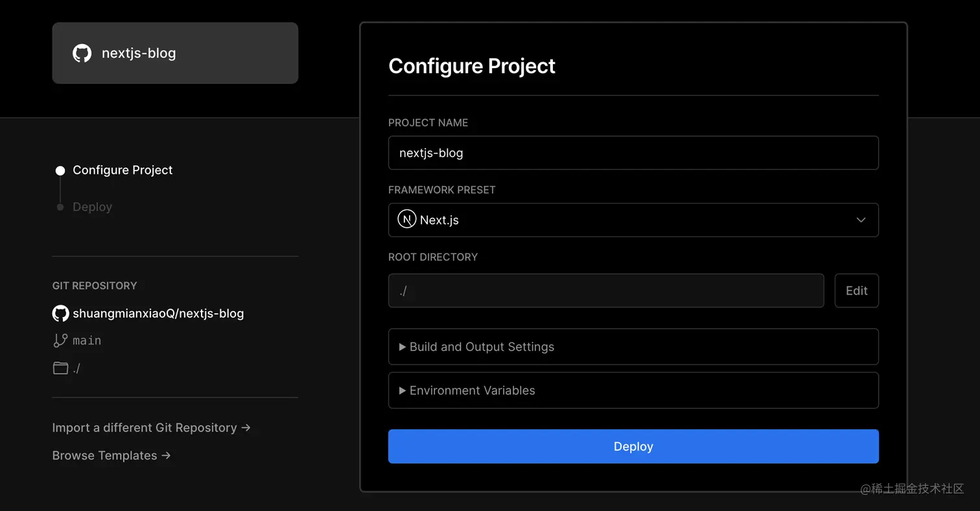The height and width of the screenshot is (511, 980).
Task: Open the Framework Preset dropdown chevron
Action: [861, 220]
